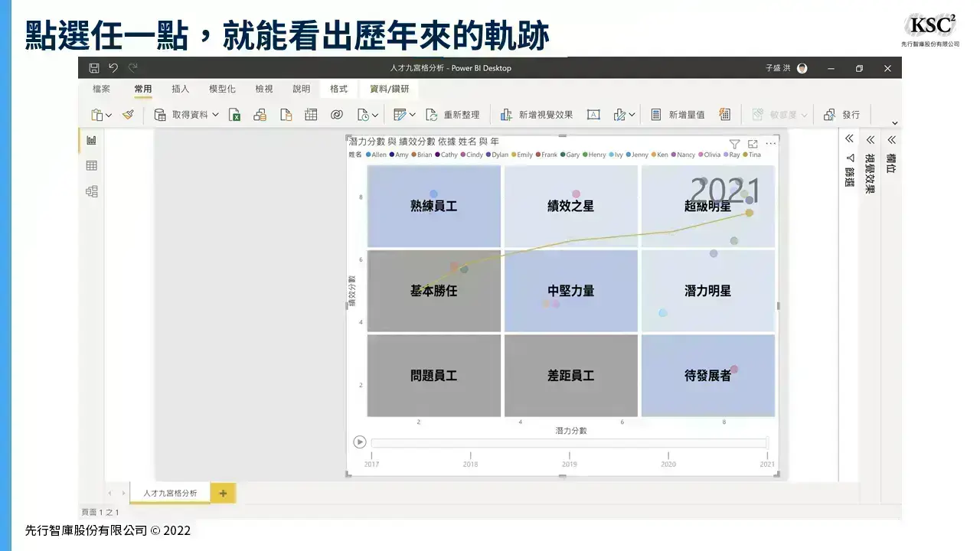The height and width of the screenshot is (551, 980).
Task: Click Nancy in the legend
Action: (683, 155)
